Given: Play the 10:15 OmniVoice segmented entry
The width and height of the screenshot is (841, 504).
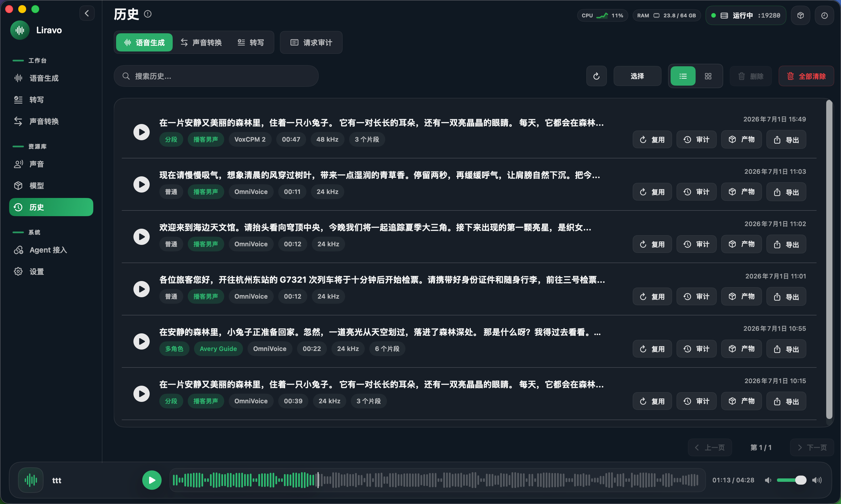Looking at the screenshot, I should click(x=142, y=393).
